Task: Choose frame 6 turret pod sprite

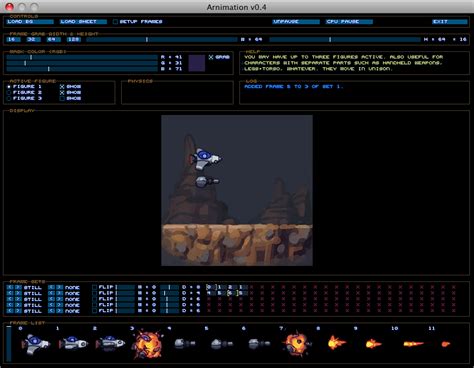Action: coord(259,343)
